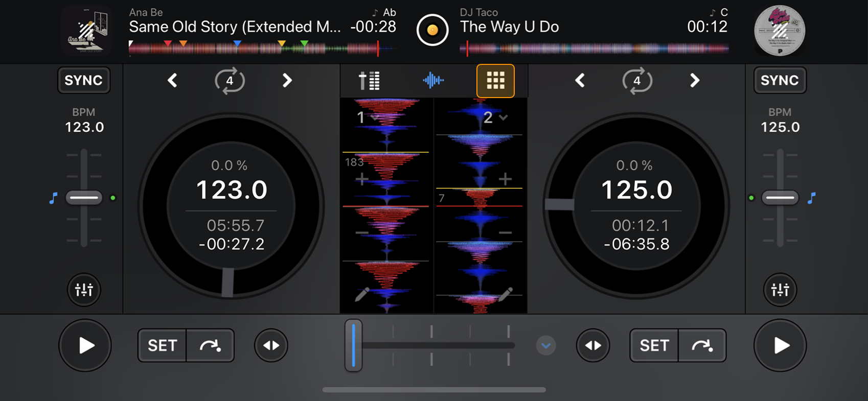Click the right deck track overview waveform
The width and height of the screenshot is (868, 401).
coord(595,49)
